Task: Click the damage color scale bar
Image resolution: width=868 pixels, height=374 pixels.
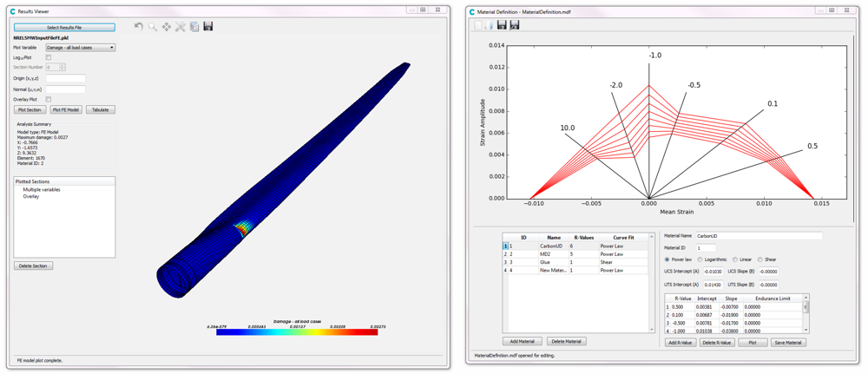Action: point(297,332)
